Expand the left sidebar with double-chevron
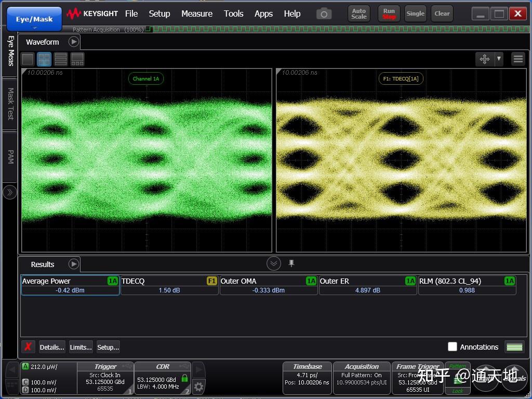The width and height of the screenshot is (532, 399). 10,193
